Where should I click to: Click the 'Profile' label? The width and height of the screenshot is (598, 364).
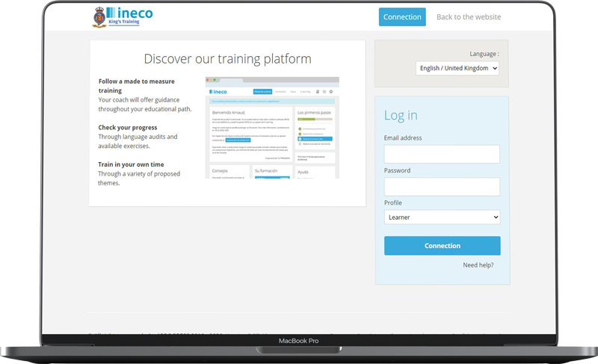pos(393,203)
